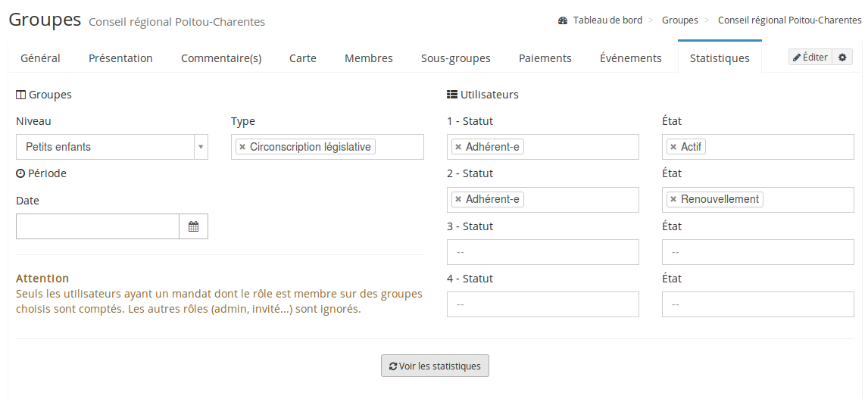Open the gear settings menu
868x399 pixels.
click(842, 58)
